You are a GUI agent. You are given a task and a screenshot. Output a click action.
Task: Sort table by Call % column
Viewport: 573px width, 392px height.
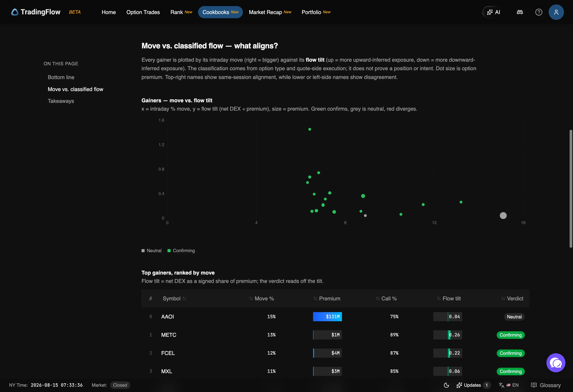386,299
